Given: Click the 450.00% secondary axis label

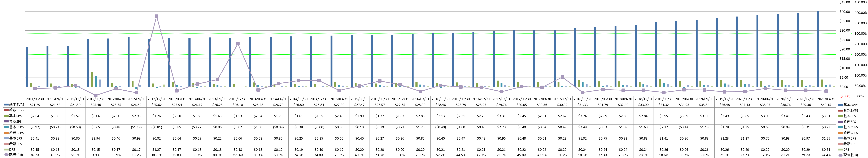Looking at the screenshot, I should [x=861, y=2].
